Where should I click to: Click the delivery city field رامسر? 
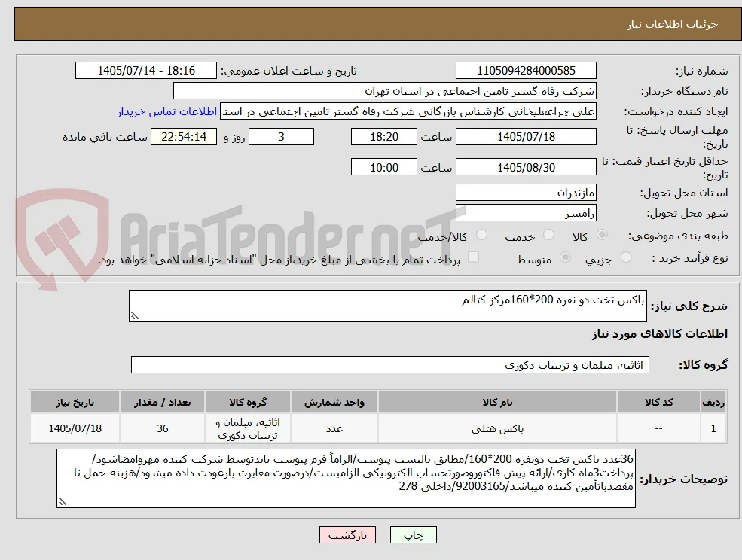coord(526,213)
